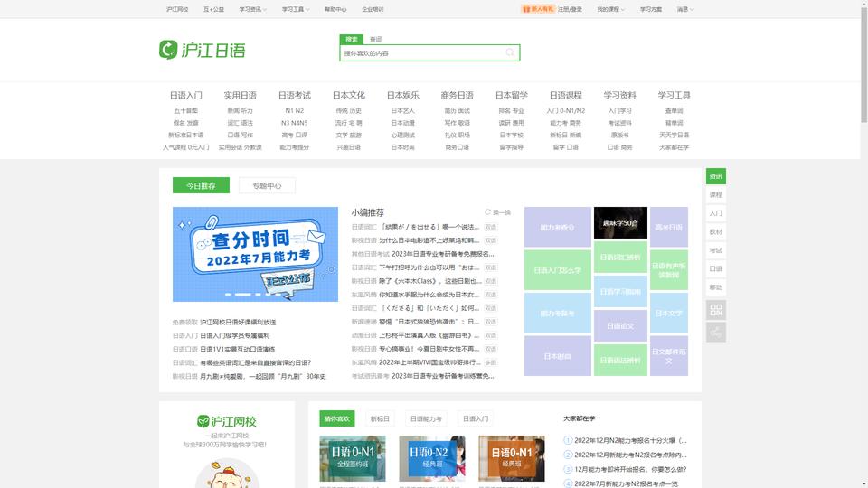Select the 日语能力考 course tab
The image size is (868, 488).
[x=426, y=418]
